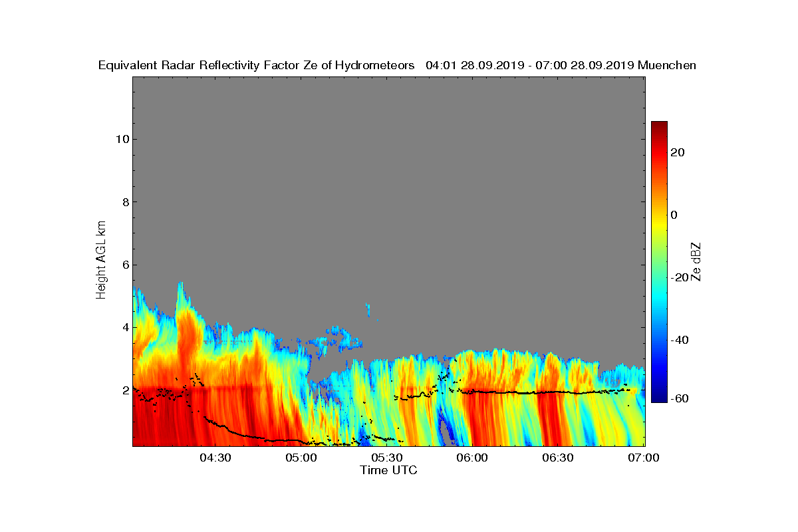Click the dark blue bottom of the colorbar
798x532 pixels.
point(659,397)
